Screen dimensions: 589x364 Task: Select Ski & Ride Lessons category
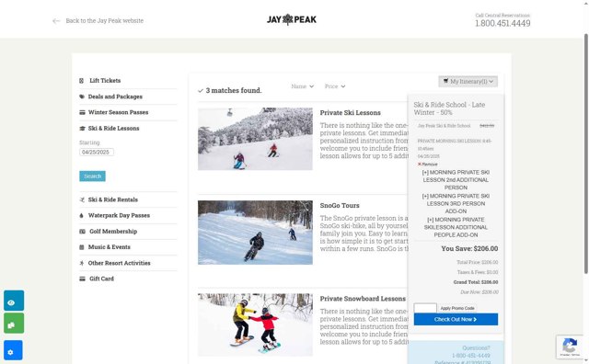pos(114,129)
